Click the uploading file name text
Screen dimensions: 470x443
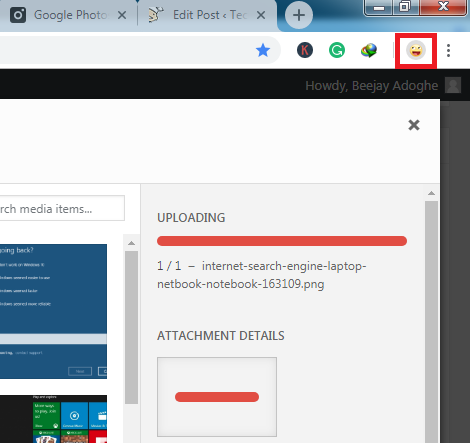pos(262,275)
